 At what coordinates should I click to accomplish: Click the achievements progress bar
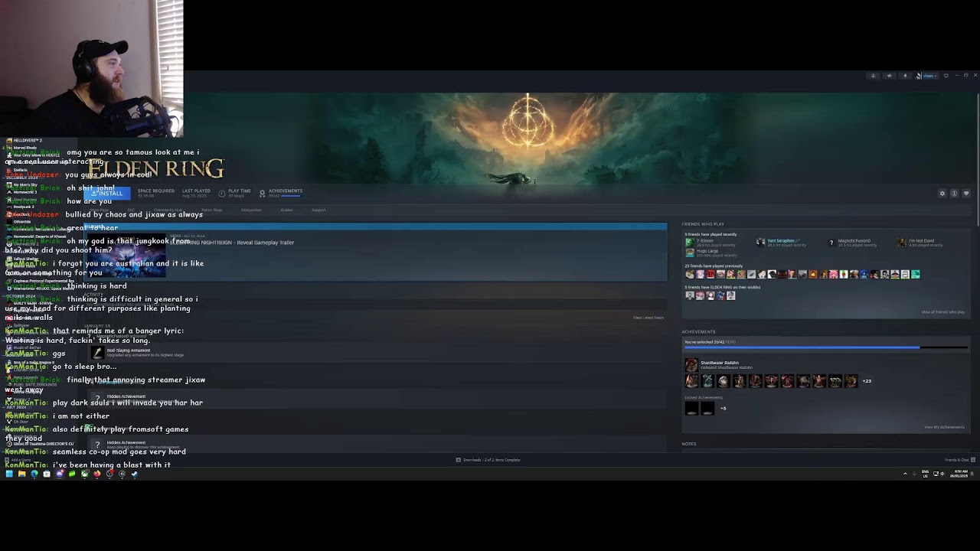click(x=825, y=347)
